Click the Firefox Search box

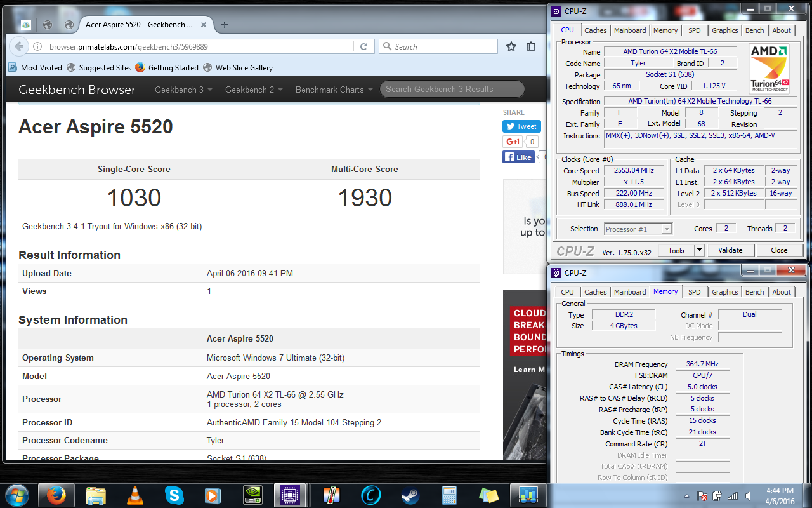tap(438, 46)
